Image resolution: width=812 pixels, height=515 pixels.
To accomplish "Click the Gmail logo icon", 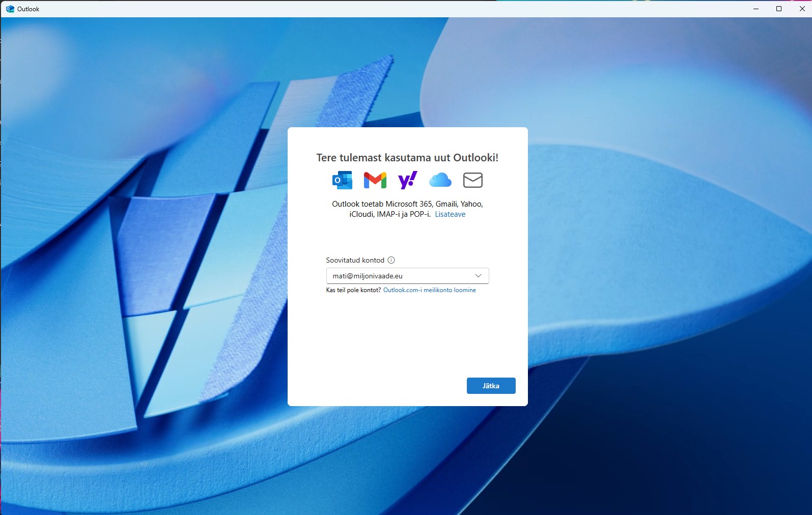I will pos(375,180).
